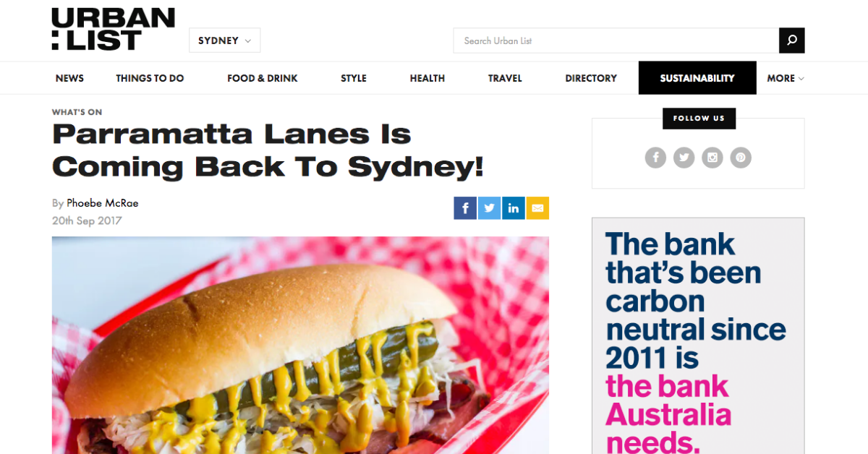
Task: Open the carbon neutral bank advertisement
Action: 698,335
